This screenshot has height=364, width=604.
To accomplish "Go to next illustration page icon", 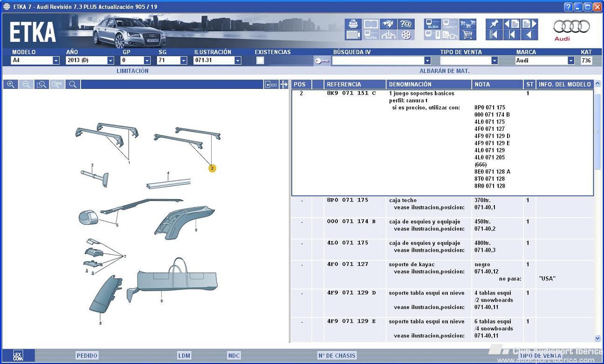I will pyautogui.click(x=529, y=24).
